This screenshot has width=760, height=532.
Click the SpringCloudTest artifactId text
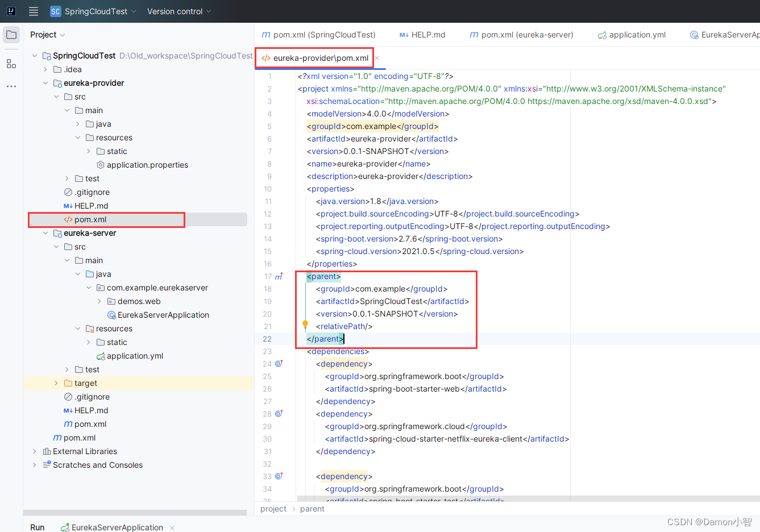(x=391, y=301)
